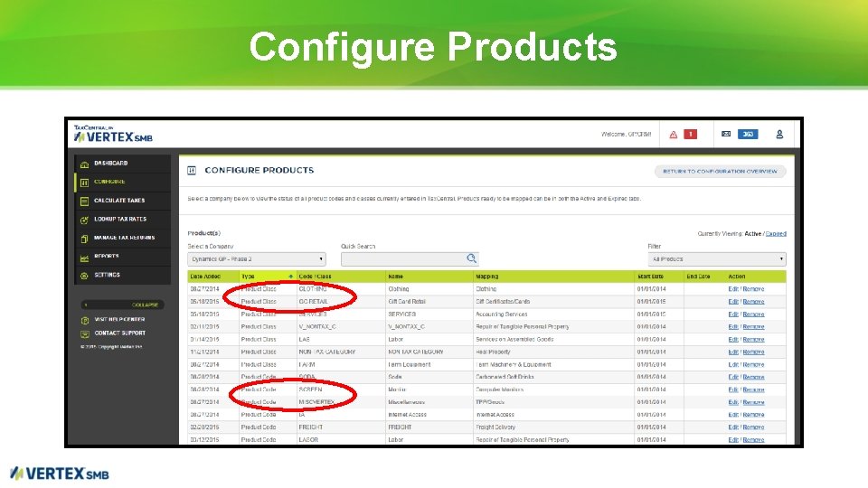Edit the GC RETAIL product row
This screenshot has width=868, height=488.
[733, 302]
